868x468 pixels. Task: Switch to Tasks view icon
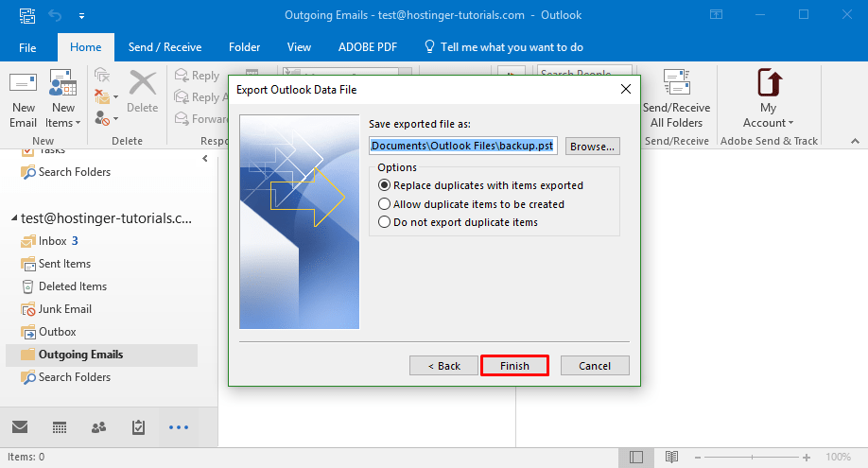pos(138,427)
